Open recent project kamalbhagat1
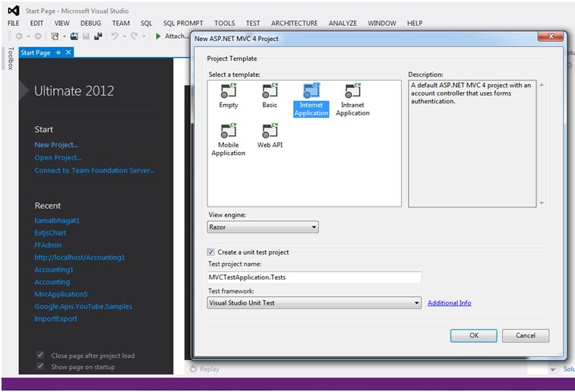Viewport: 575px width, 392px height. coord(57,220)
